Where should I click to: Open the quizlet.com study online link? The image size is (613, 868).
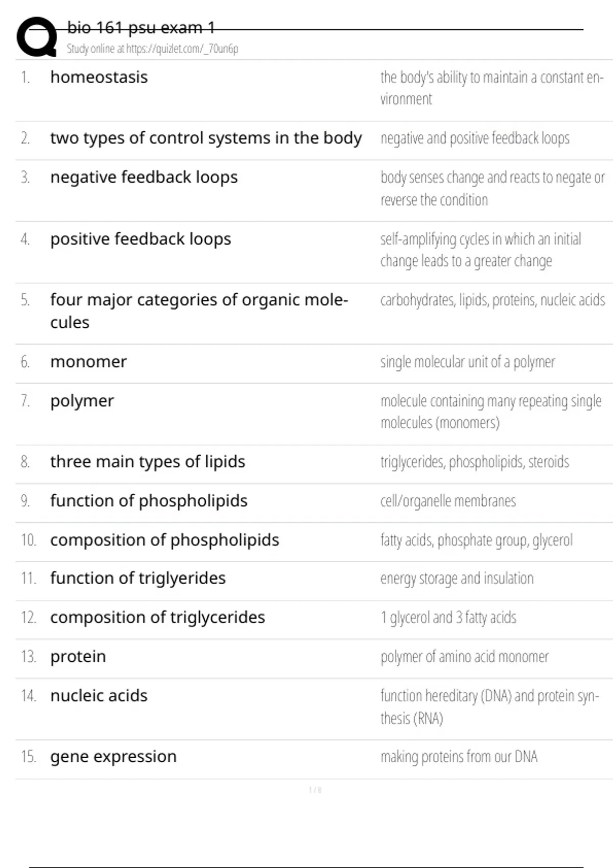tap(152, 49)
